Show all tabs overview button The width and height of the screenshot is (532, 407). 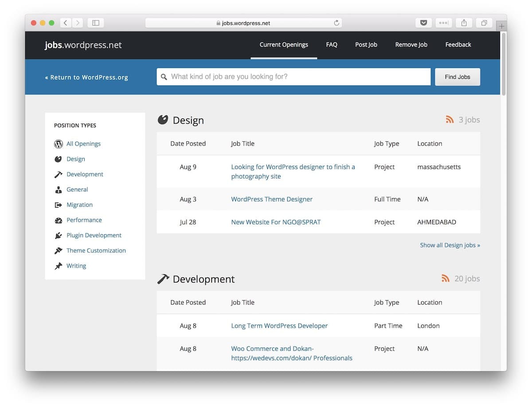pos(484,23)
